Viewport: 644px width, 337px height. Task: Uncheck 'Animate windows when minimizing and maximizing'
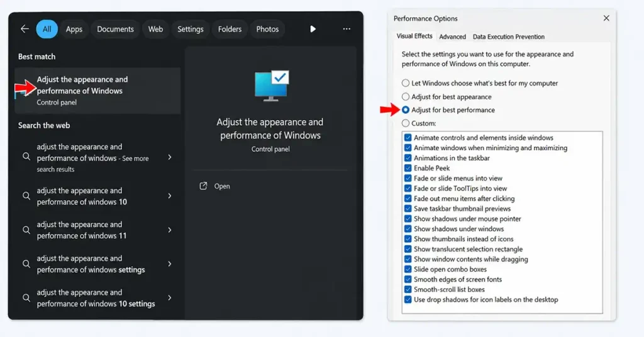[x=408, y=148]
